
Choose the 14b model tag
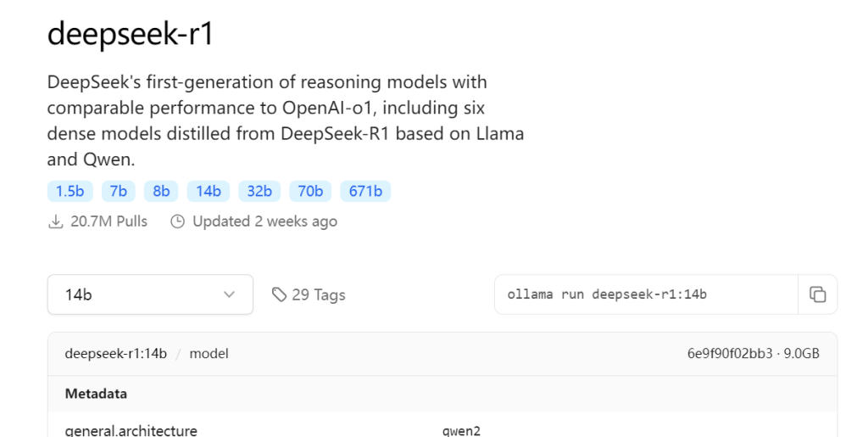click(209, 191)
